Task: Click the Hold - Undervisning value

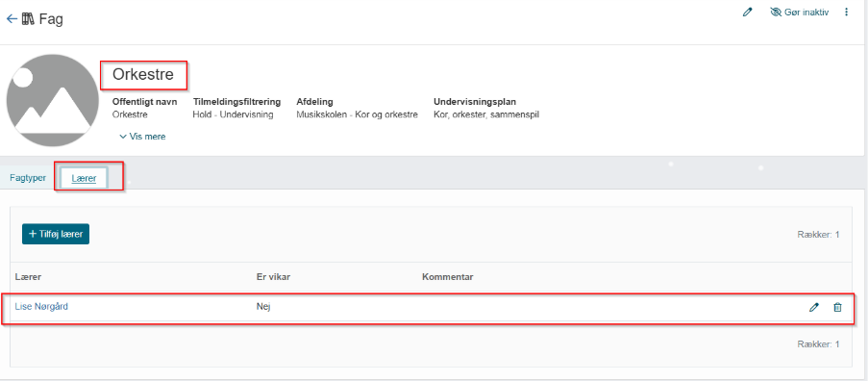Action: [x=233, y=114]
